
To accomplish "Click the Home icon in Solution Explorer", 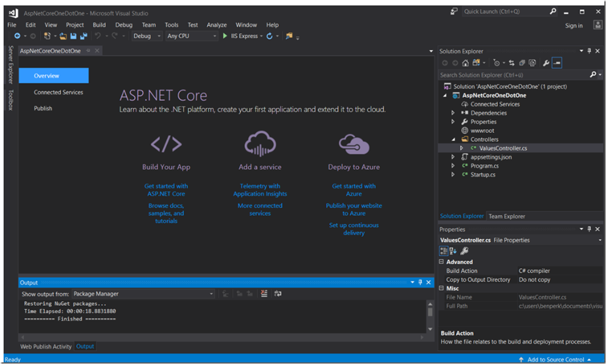I will tap(465, 63).
